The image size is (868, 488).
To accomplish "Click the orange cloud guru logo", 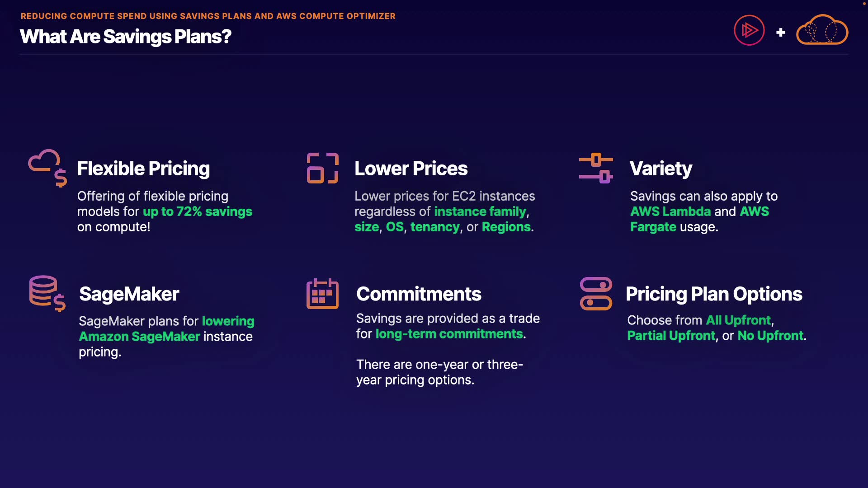I will (x=822, y=30).
